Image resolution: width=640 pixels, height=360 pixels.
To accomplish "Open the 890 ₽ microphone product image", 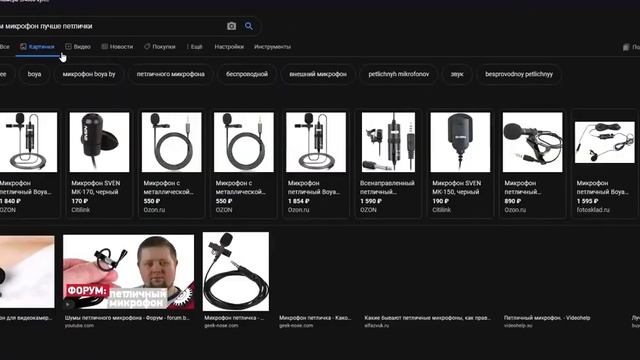I will point(533,142).
